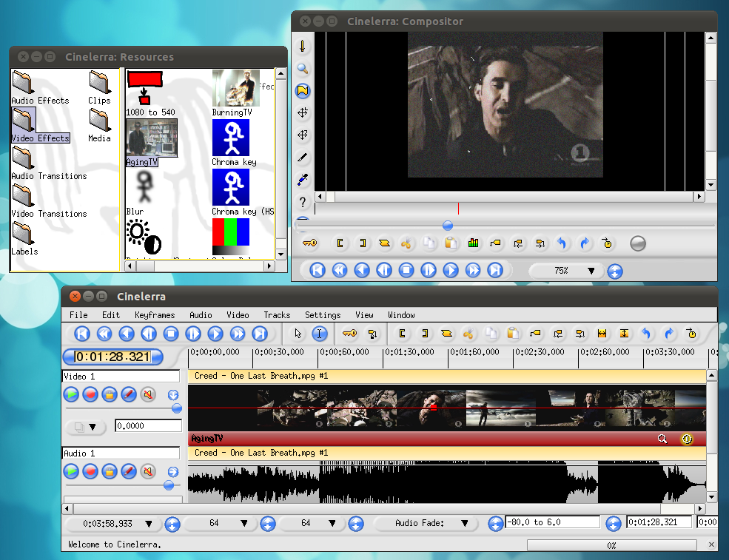Open the project length 0:03:58.933 dropdown

pyautogui.click(x=114, y=524)
